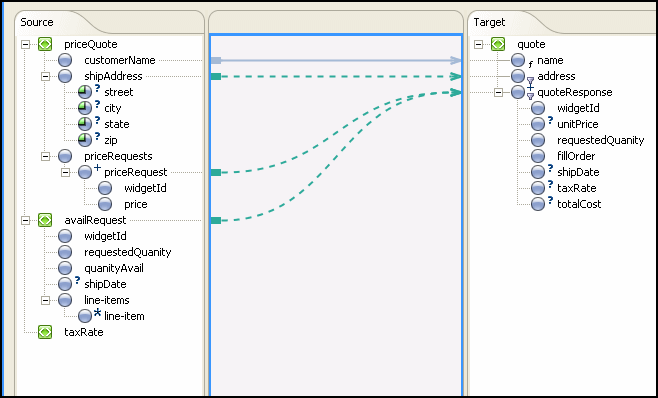Image resolution: width=658 pixels, height=398 pixels.
Task: Click the totalCost element icon
Action: (x=538, y=204)
